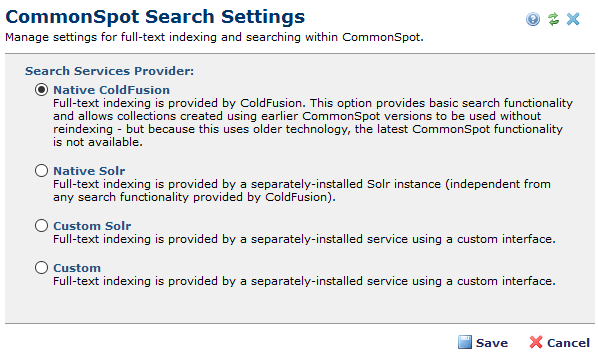Choose the Custom Solr radio button
Viewport: 598px width, 360px height.
[41, 225]
